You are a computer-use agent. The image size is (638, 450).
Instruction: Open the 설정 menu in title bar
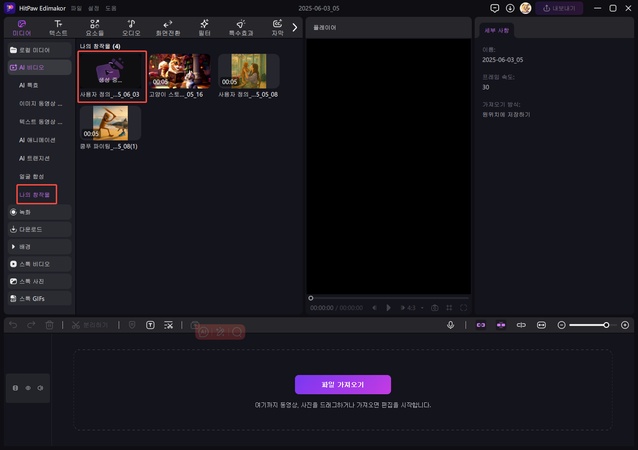94,8
